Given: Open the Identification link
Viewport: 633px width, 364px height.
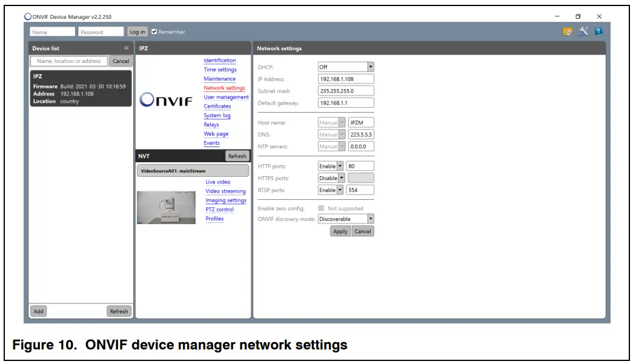Looking at the screenshot, I should [220, 60].
